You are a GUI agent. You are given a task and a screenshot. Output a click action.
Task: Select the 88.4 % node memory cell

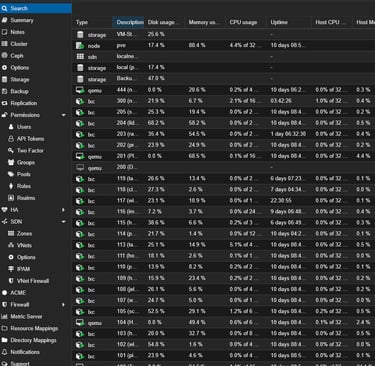197,45
